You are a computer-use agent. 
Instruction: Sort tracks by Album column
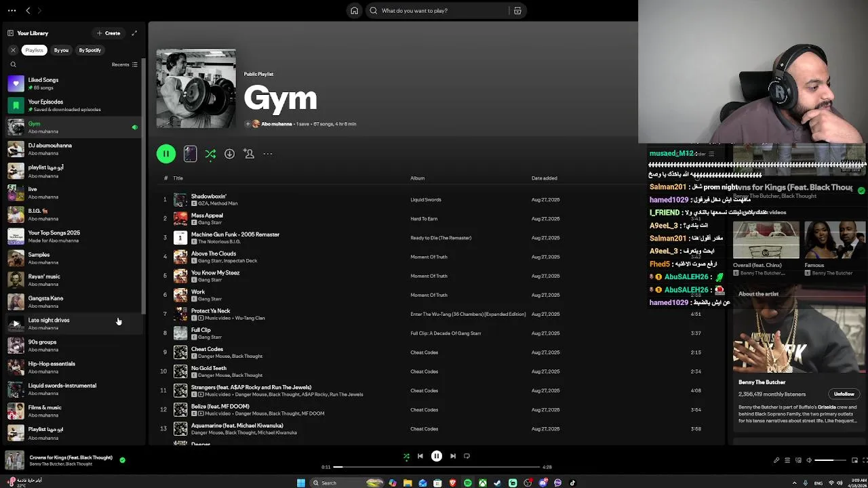point(417,178)
